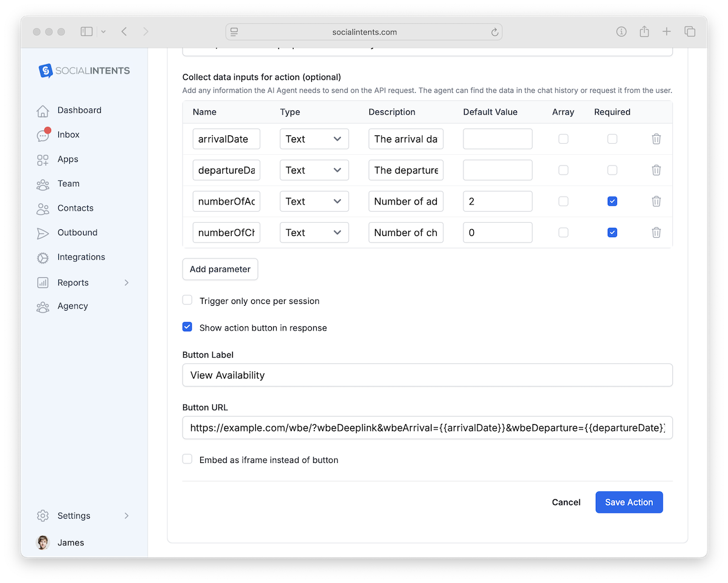Image resolution: width=728 pixels, height=583 pixels.
Task: Open the Integrations page
Action: click(x=81, y=257)
